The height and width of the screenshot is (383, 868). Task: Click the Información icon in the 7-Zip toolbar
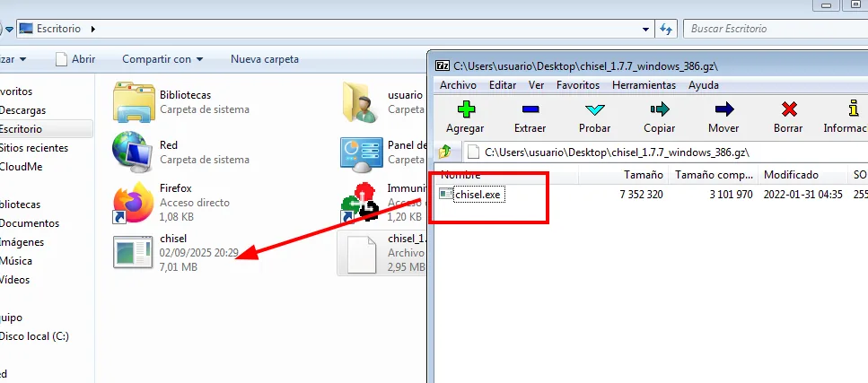click(853, 109)
